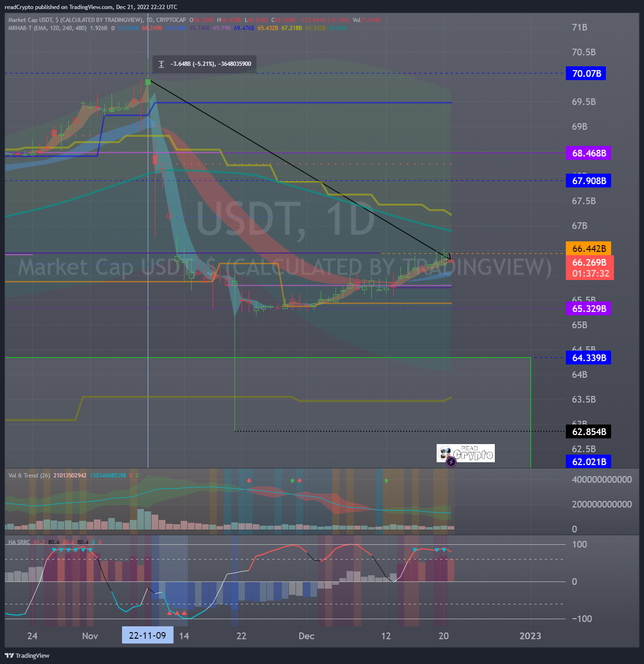644x664 pixels.
Task: Open the Market Cap USDT symbol legend
Action: click(x=97, y=20)
